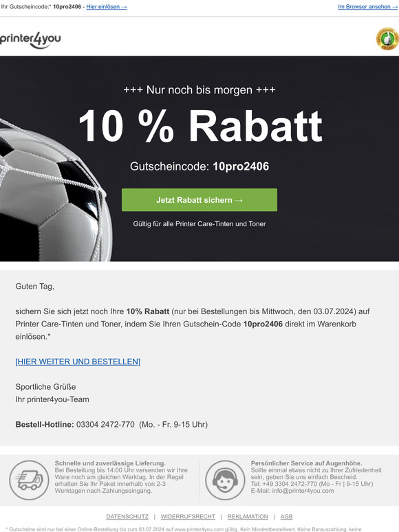Click the delivery truck icon

click(29, 480)
